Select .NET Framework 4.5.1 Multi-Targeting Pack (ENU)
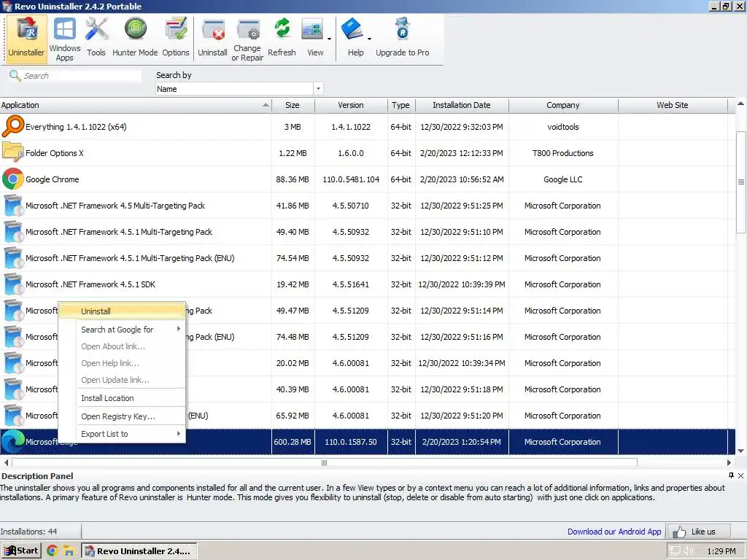The image size is (747, 560). click(x=367, y=257)
